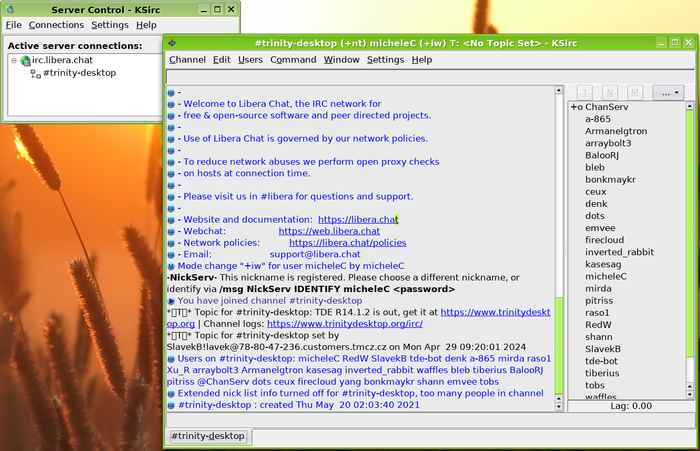Select dots in the nick list
The height and width of the screenshot is (451, 700).
(595, 216)
